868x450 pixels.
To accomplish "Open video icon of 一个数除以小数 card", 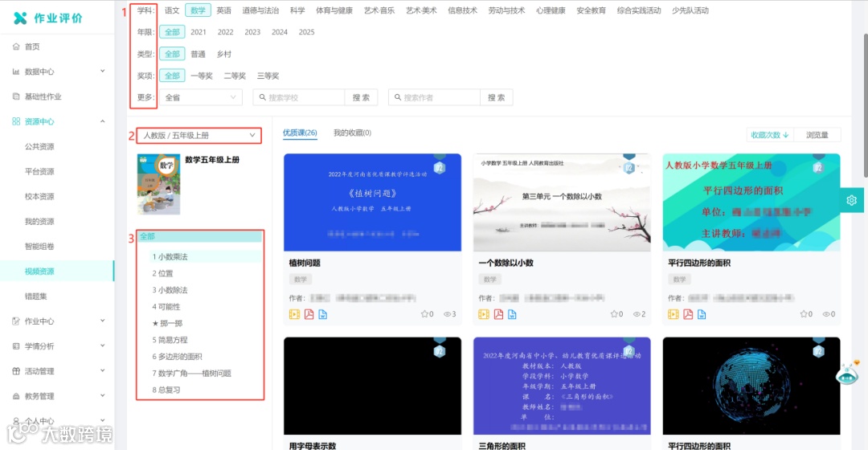I will click(x=484, y=314).
